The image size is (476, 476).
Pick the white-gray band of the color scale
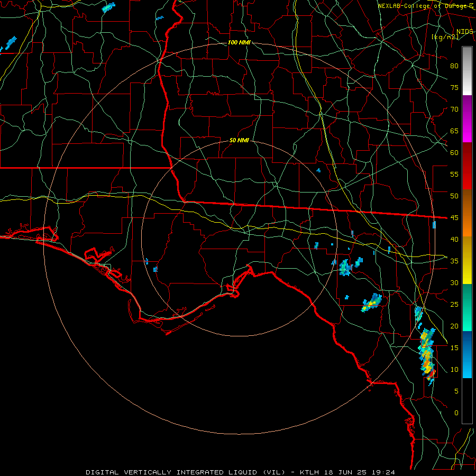pos(467,71)
